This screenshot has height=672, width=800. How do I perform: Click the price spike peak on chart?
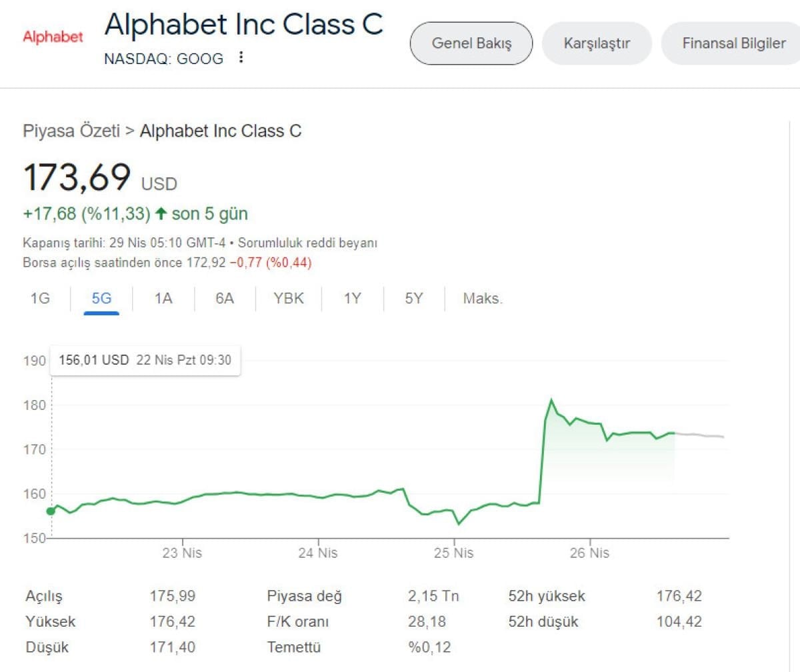tap(551, 400)
